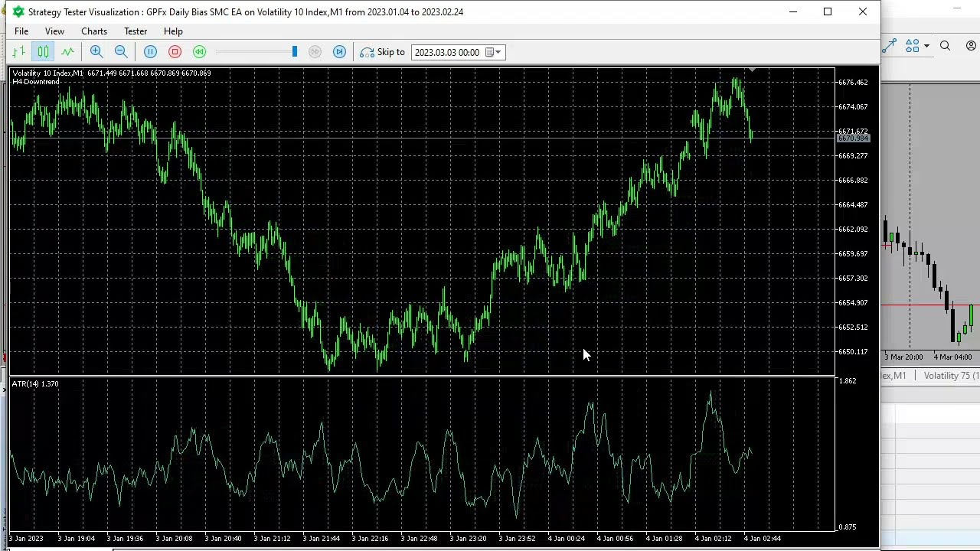Switch chart to line chart view
This screenshot has height=551, width=980.
[67, 52]
